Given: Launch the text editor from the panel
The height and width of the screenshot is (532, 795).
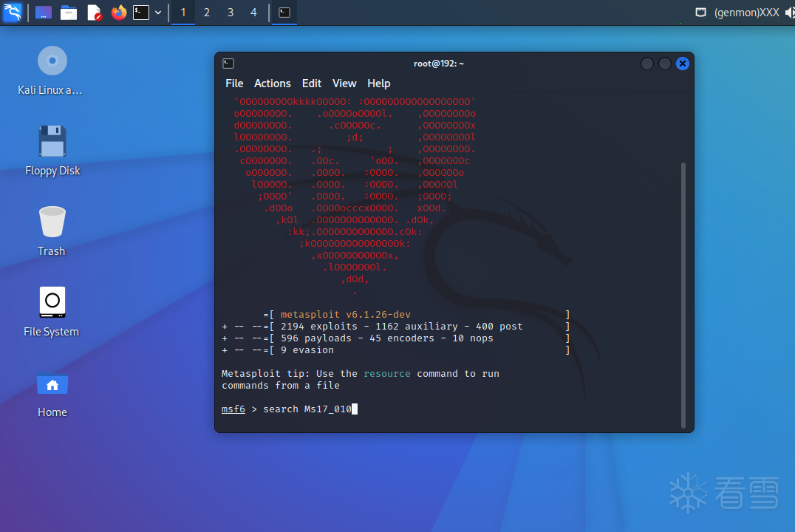Looking at the screenshot, I should 95,12.
